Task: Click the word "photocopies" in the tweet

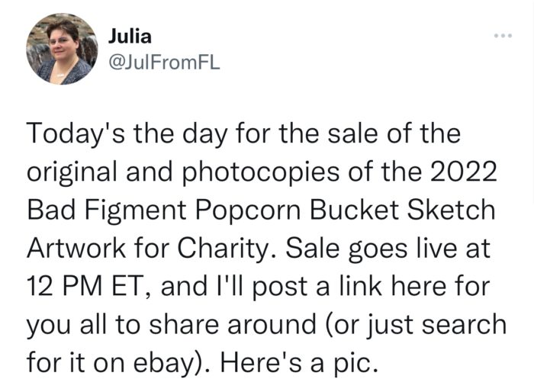Action: click(x=261, y=173)
